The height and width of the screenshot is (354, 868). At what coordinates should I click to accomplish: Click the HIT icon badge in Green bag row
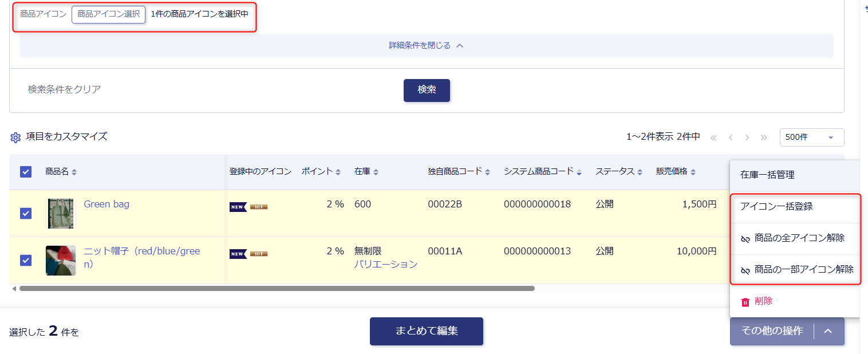click(x=259, y=207)
